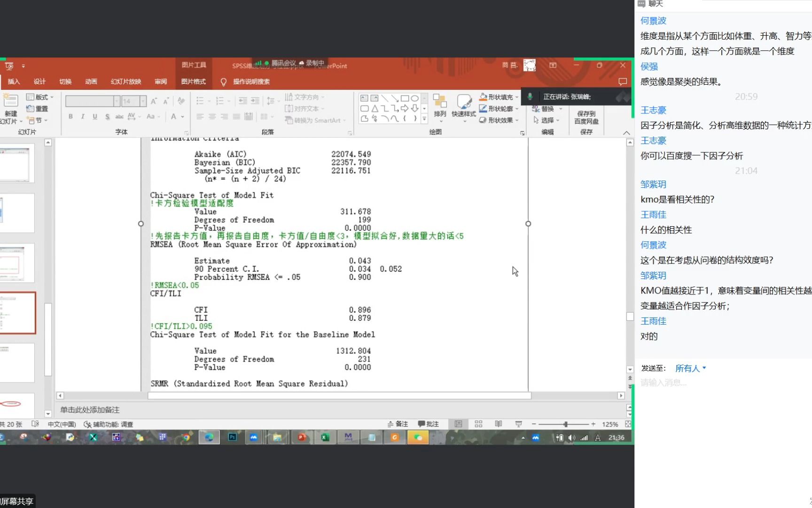This screenshot has width=812, height=508.
Task: Open the font name dropdown arrow
Action: [x=117, y=101]
